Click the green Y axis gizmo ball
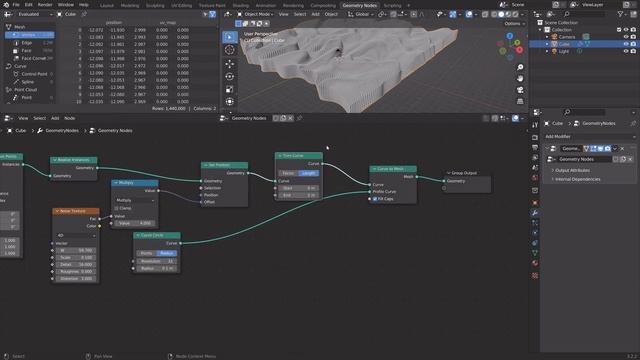Viewport: 640px width, 360px height. click(517, 42)
